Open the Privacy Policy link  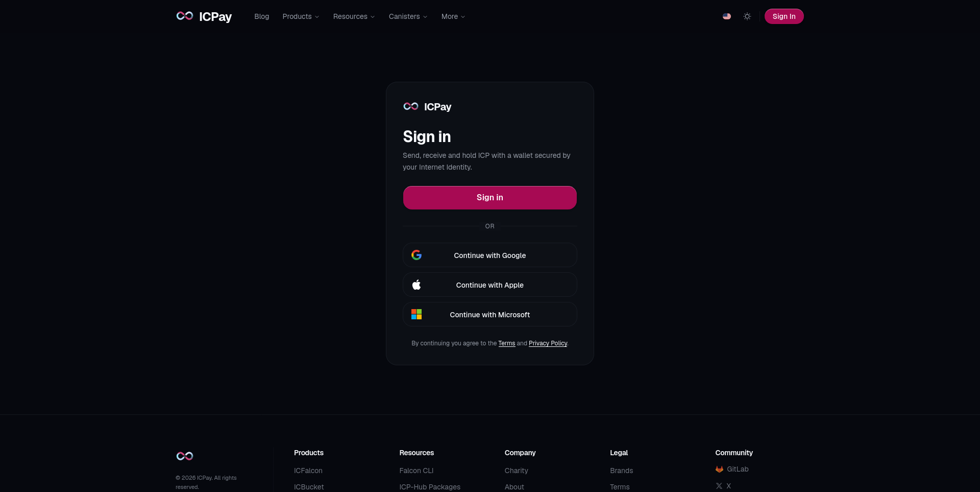click(548, 343)
